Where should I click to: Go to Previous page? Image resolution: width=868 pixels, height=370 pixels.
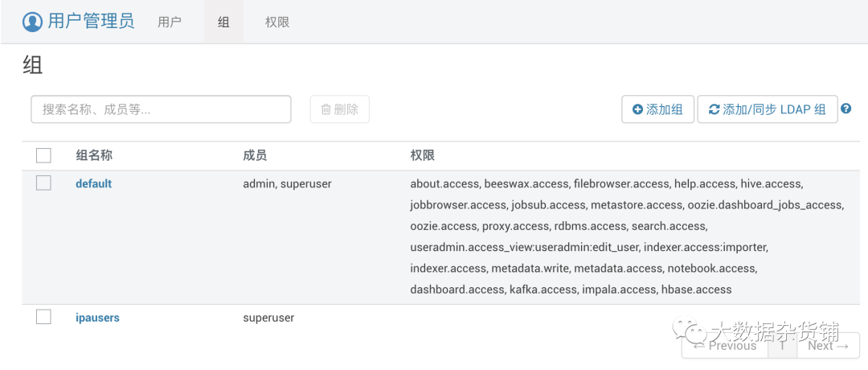coord(725,346)
